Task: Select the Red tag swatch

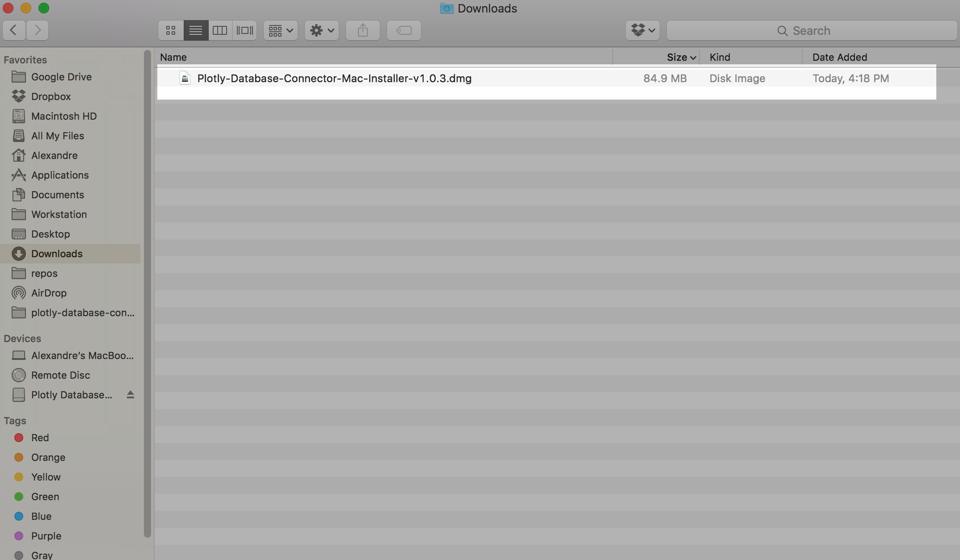Action: [x=19, y=437]
